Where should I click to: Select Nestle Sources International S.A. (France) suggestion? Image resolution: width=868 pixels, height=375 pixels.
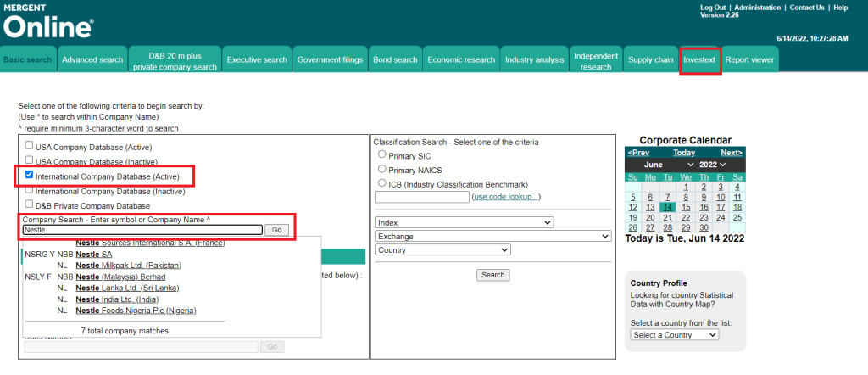coord(150,243)
